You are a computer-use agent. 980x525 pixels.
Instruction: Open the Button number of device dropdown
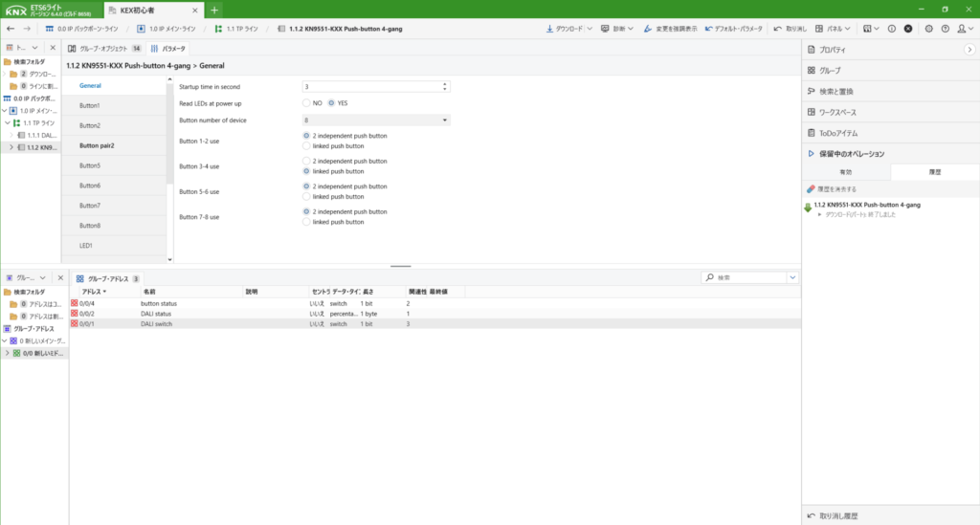click(x=376, y=120)
